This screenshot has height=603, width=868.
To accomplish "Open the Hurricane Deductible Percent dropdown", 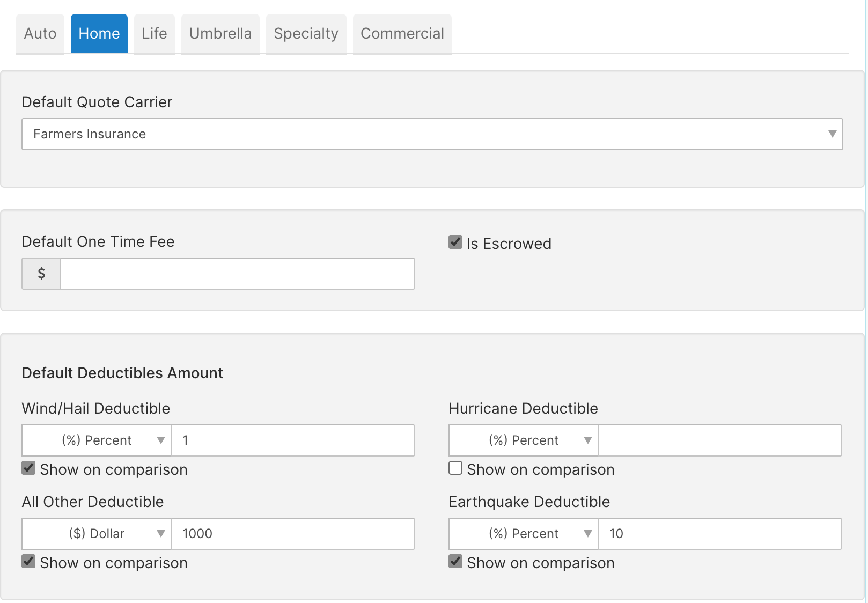I will [523, 440].
